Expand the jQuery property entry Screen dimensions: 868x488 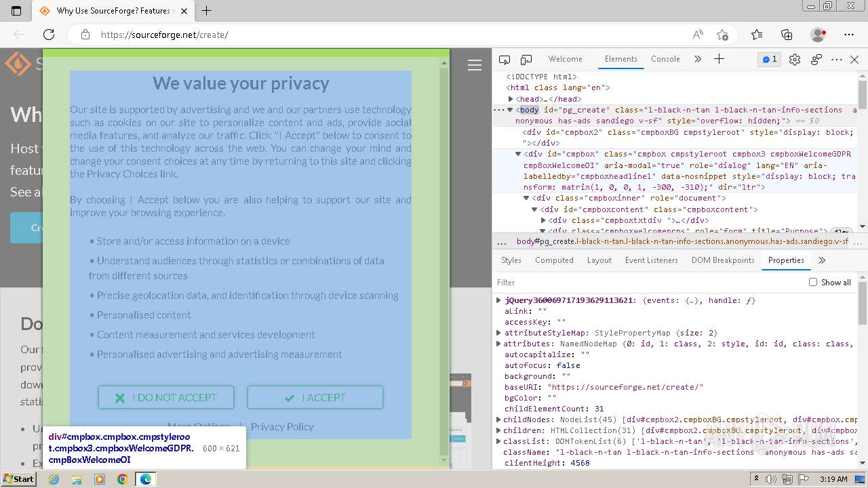coord(499,300)
